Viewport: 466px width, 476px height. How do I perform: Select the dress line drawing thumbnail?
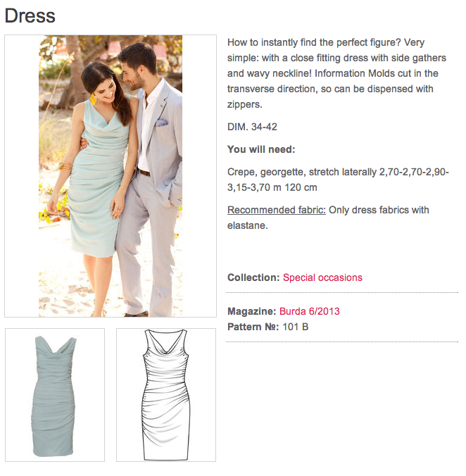pyautogui.click(x=166, y=395)
